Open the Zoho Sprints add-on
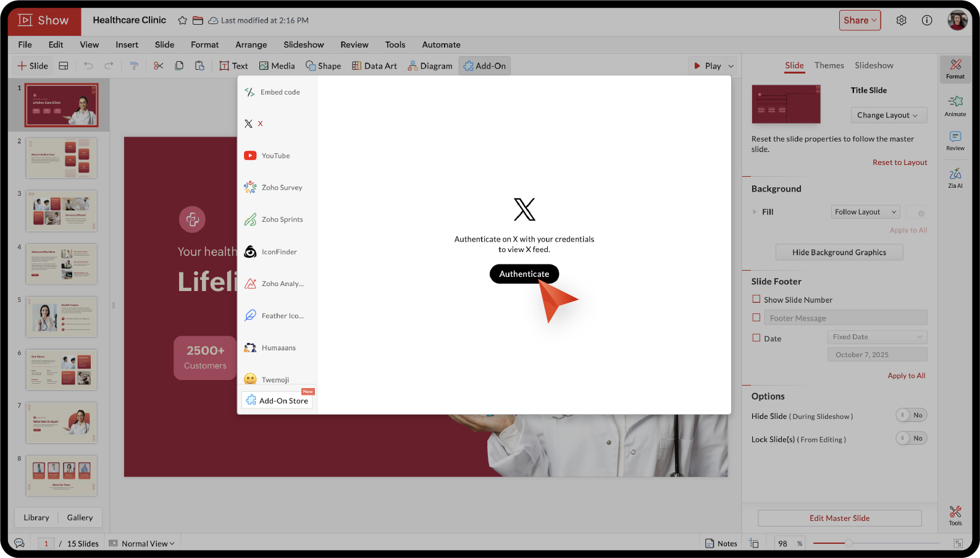 pyautogui.click(x=274, y=219)
